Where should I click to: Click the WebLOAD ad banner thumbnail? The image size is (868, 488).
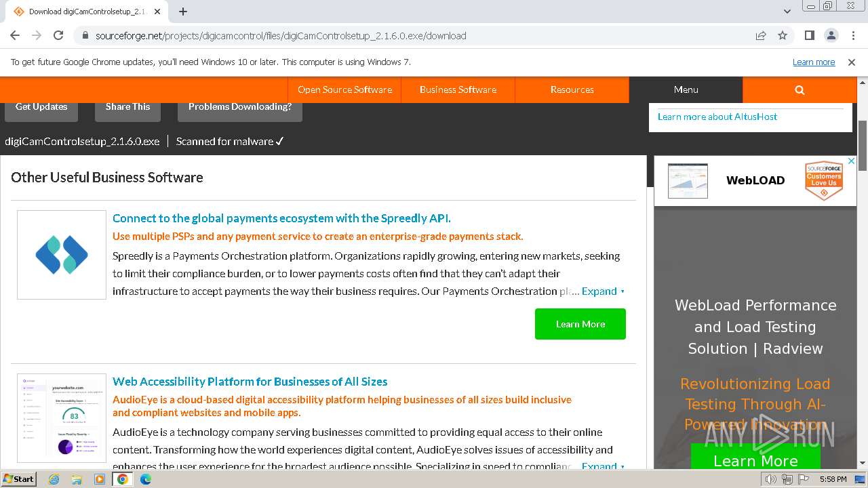(x=688, y=181)
